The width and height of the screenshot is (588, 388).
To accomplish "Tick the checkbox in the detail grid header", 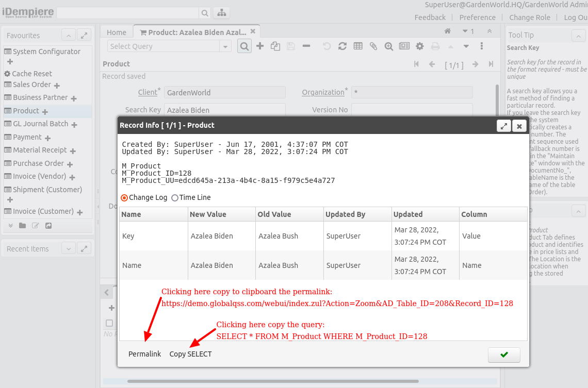I will (109, 323).
